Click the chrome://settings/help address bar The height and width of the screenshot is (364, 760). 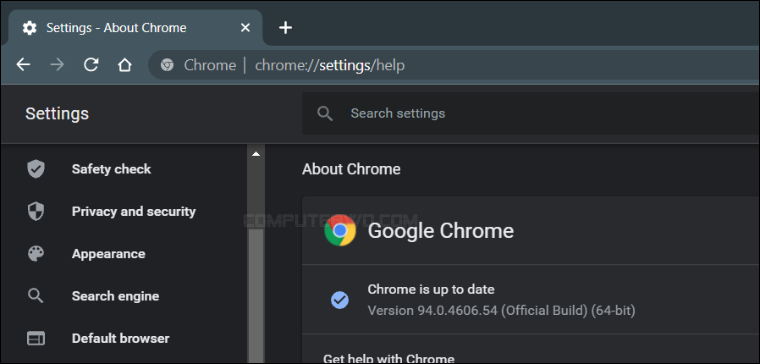tap(454, 65)
